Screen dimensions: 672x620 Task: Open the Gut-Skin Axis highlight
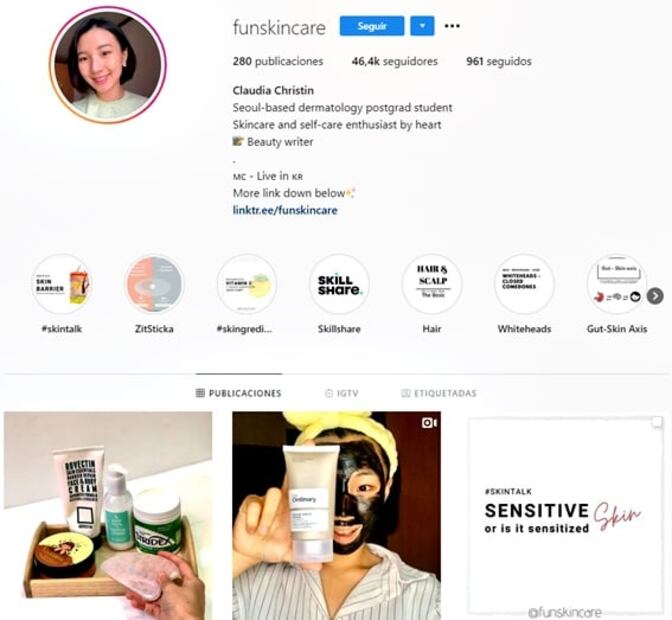point(617,284)
